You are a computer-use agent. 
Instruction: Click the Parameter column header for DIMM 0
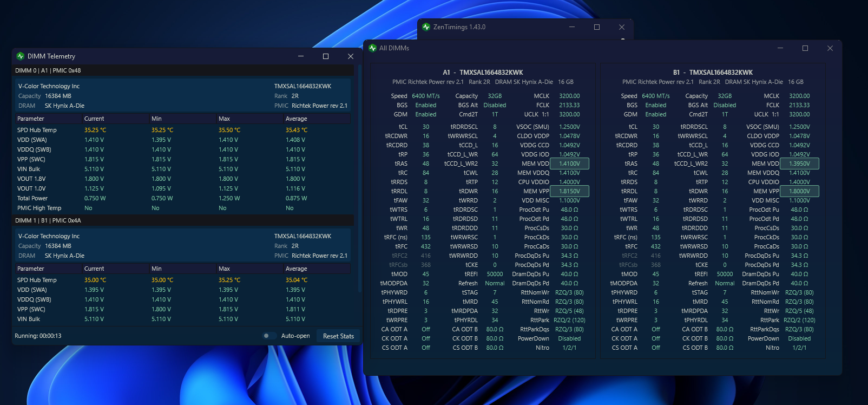(x=49, y=119)
